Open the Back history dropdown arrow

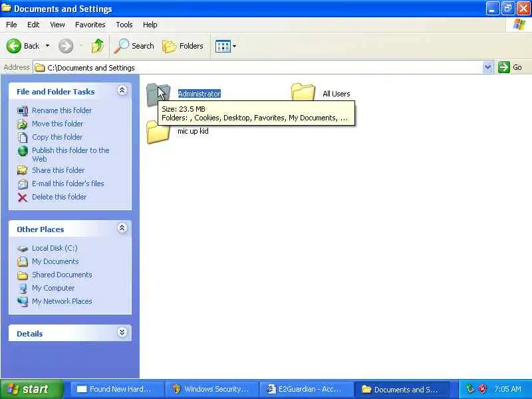47,46
